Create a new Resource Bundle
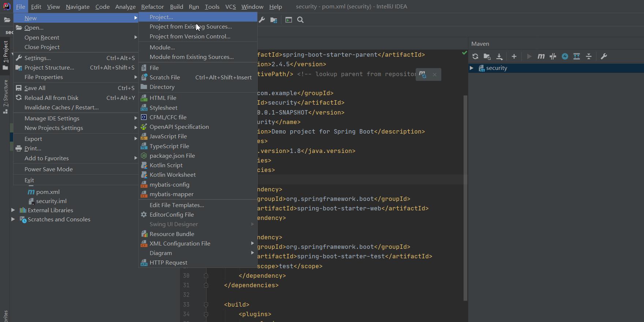The height and width of the screenshot is (322, 644). click(x=198, y=234)
